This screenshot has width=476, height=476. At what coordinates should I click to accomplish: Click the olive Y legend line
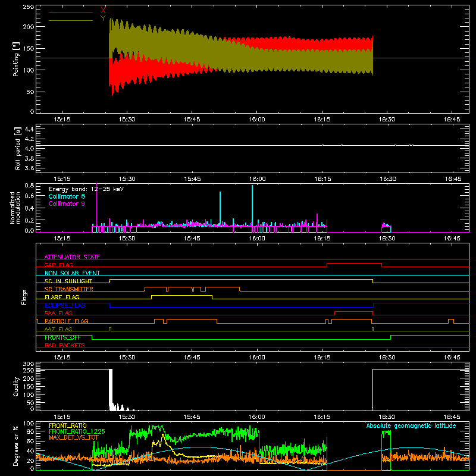[x=71, y=20]
